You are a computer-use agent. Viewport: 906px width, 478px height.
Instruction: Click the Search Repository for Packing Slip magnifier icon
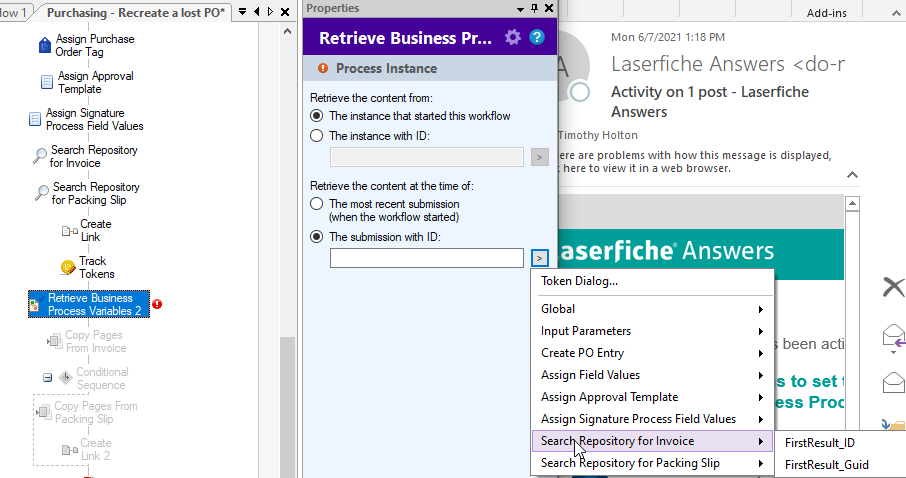click(x=42, y=193)
